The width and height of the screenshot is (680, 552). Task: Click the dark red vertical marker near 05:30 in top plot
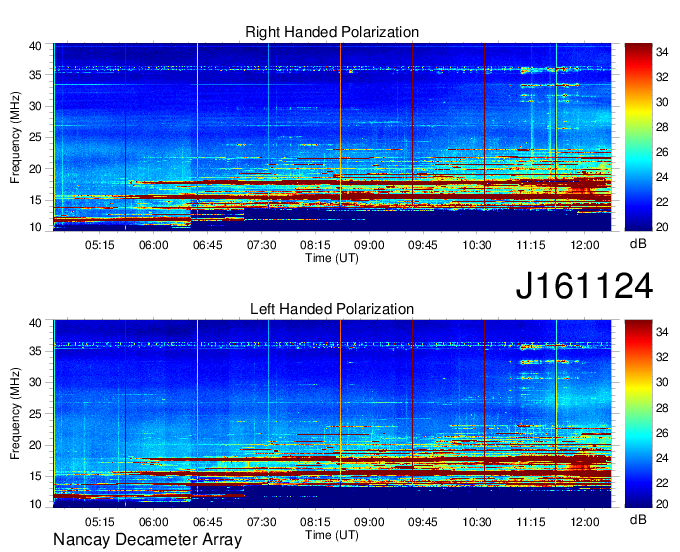point(125,137)
